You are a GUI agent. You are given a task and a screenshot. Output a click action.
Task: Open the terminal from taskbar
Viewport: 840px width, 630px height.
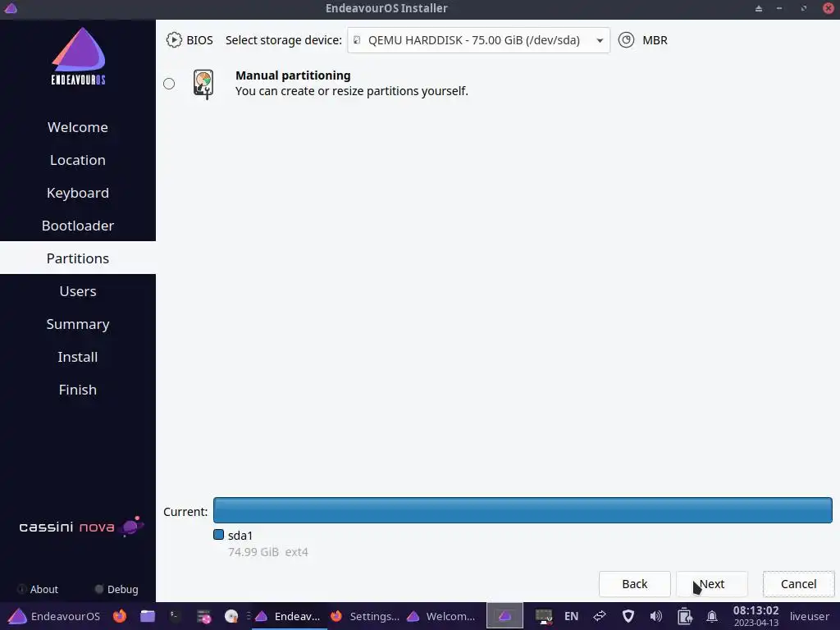point(176,616)
